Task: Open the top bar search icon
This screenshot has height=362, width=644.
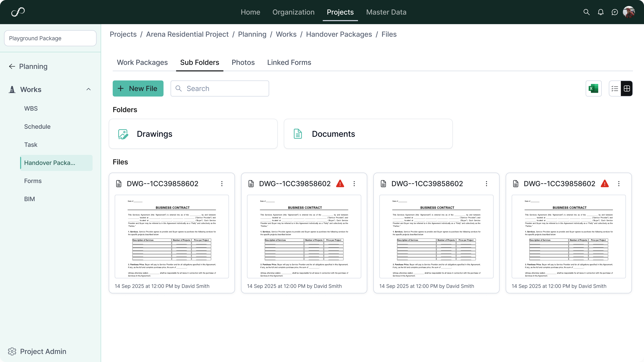Action: 586,12
